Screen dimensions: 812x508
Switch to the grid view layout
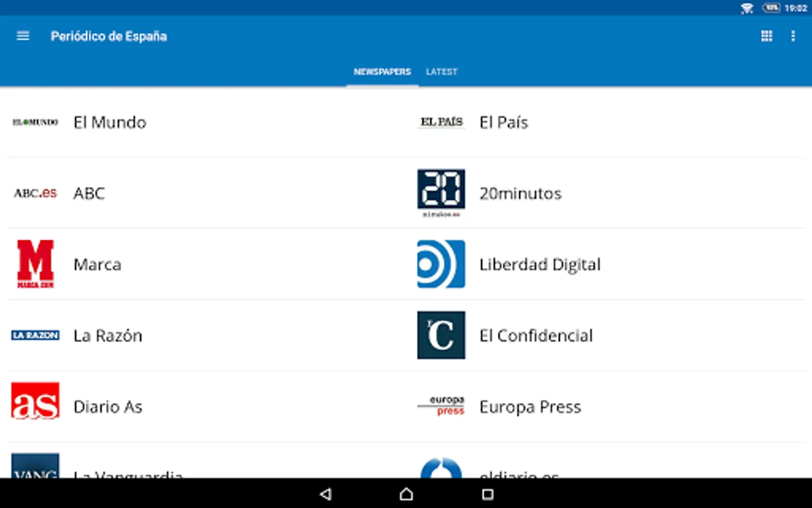(766, 36)
